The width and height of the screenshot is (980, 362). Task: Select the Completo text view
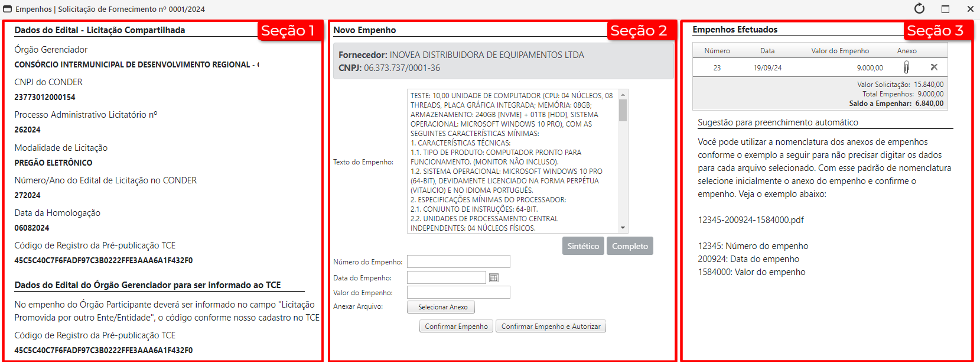[x=630, y=246]
